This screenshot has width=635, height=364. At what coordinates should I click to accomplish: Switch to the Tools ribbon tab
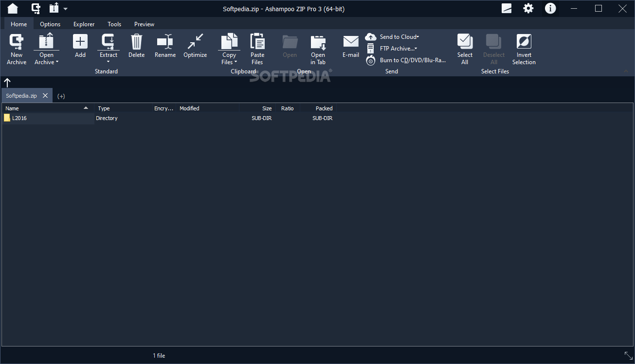114,24
